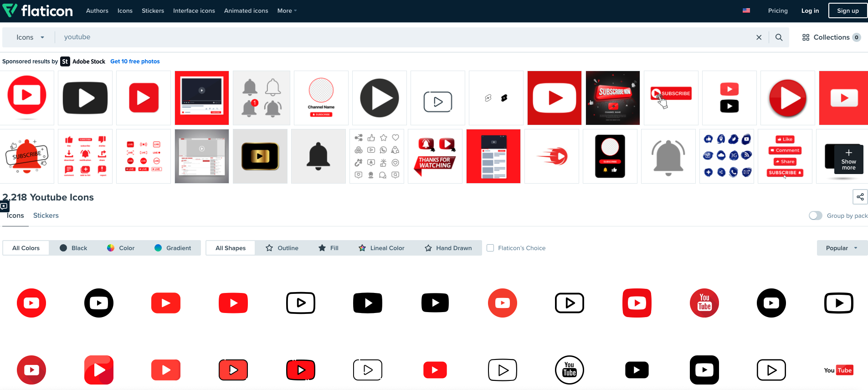The width and height of the screenshot is (868, 390).
Task: Filter by Gradient color
Action: [173, 248]
